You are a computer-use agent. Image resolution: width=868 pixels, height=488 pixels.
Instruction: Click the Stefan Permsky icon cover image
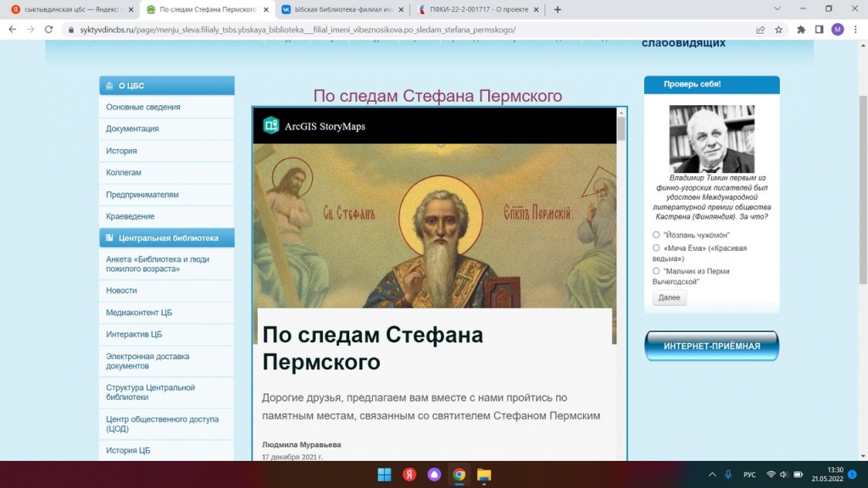point(435,225)
